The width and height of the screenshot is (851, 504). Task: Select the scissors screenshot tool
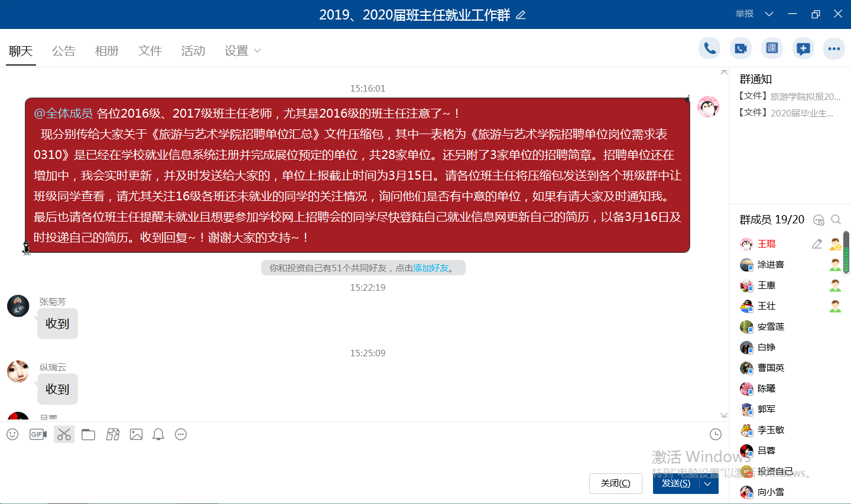(64, 435)
